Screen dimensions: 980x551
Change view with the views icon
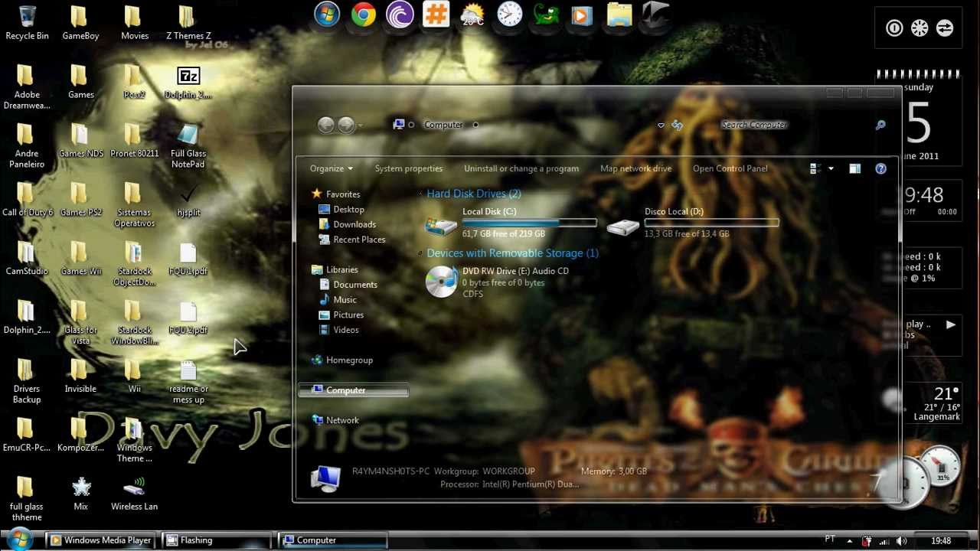815,168
